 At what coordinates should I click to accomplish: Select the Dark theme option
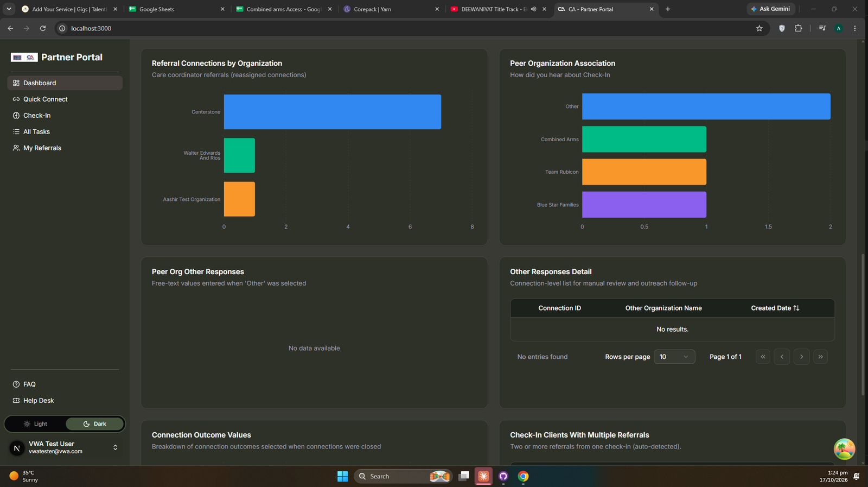(x=95, y=424)
